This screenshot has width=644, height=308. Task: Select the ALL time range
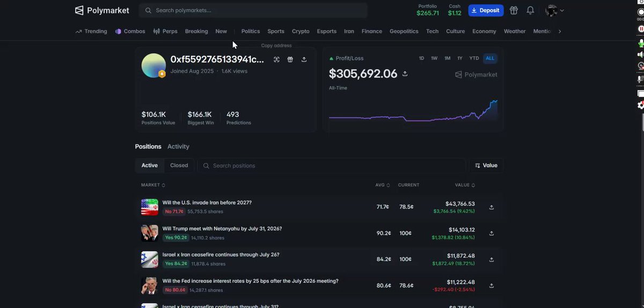pyautogui.click(x=489, y=58)
